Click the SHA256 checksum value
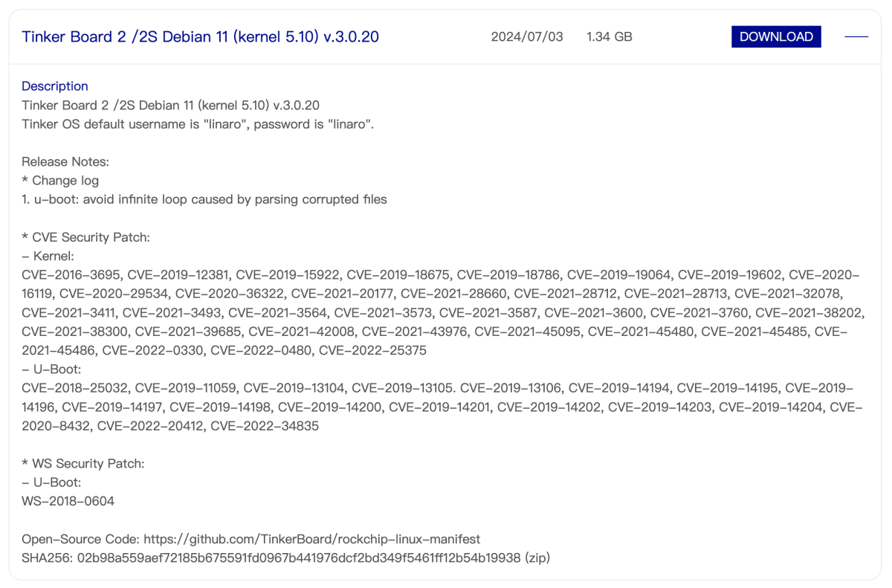The width and height of the screenshot is (892, 588). click(298, 558)
